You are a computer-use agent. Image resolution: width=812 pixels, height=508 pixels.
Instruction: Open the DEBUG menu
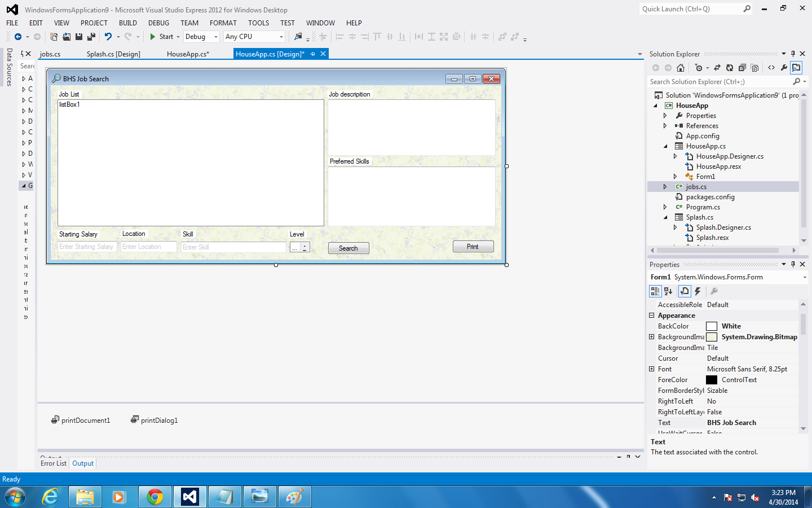[158, 23]
